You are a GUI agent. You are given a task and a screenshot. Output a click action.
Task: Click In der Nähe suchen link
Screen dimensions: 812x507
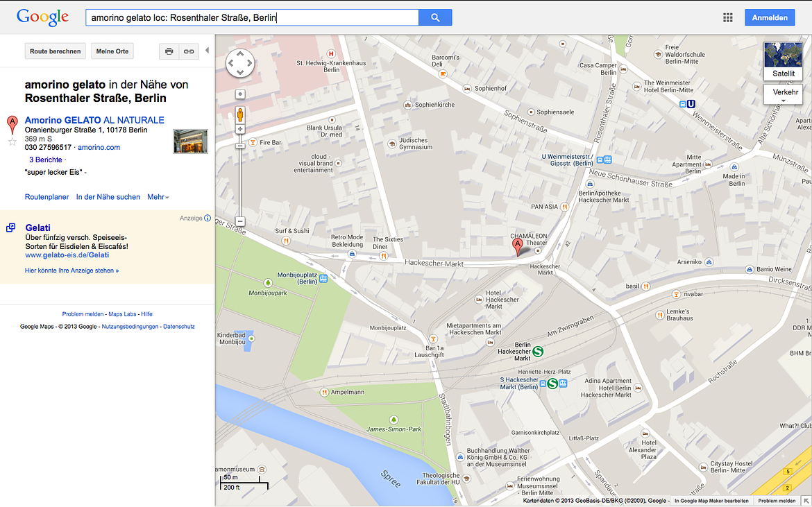108,197
